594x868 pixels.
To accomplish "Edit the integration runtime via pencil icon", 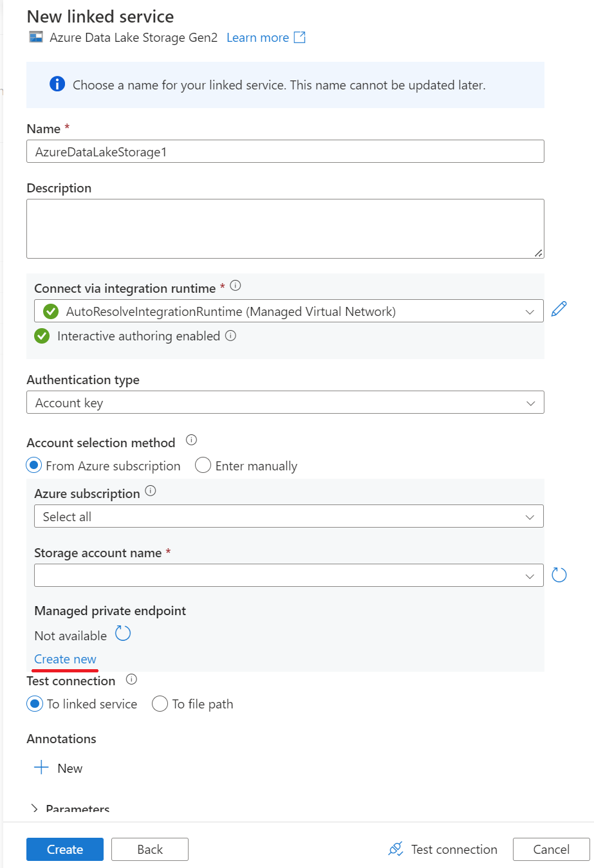I will tap(559, 309).
